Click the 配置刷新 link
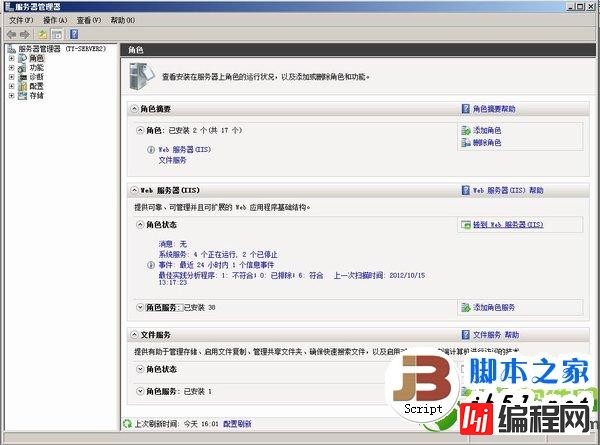The width and height of the screenshot is (600, 445). click(x=237, y=424)
